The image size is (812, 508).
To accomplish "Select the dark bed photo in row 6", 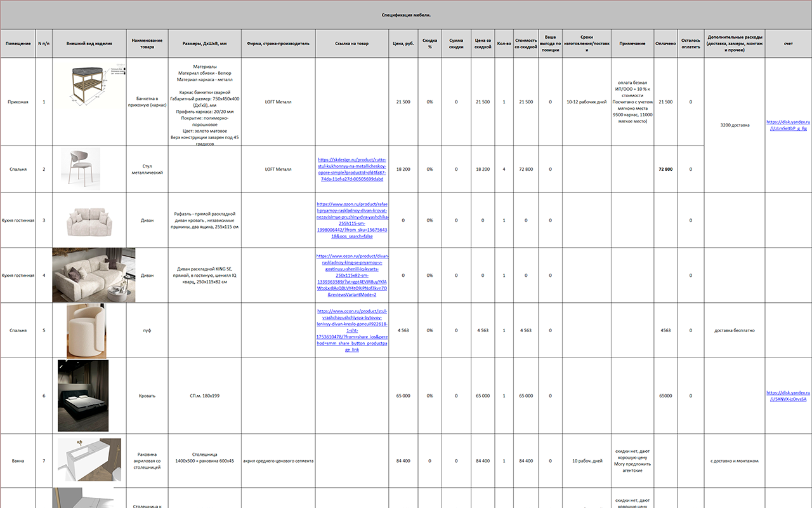I will [82, 396].
